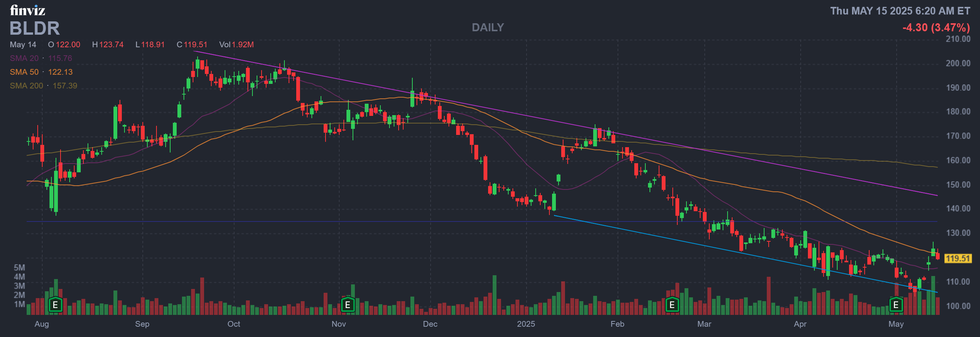Click the -4.30 (3.47%) price change
The width and height of the screenshot is (980, 337).
point(936,27)
